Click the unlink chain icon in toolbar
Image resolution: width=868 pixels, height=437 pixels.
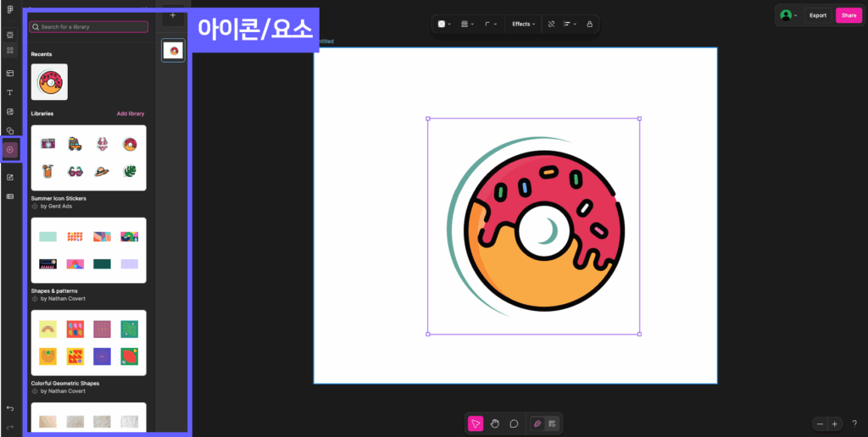(x=551, y=25)
